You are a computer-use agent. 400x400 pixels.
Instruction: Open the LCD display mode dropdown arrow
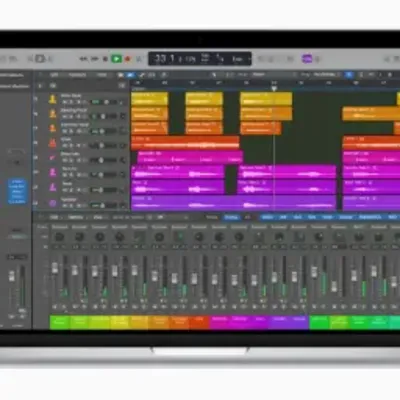249,59
